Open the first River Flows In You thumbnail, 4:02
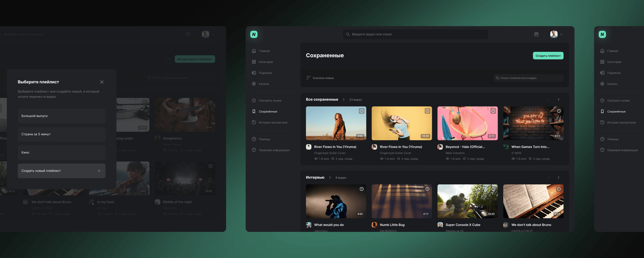 (336, 123)
